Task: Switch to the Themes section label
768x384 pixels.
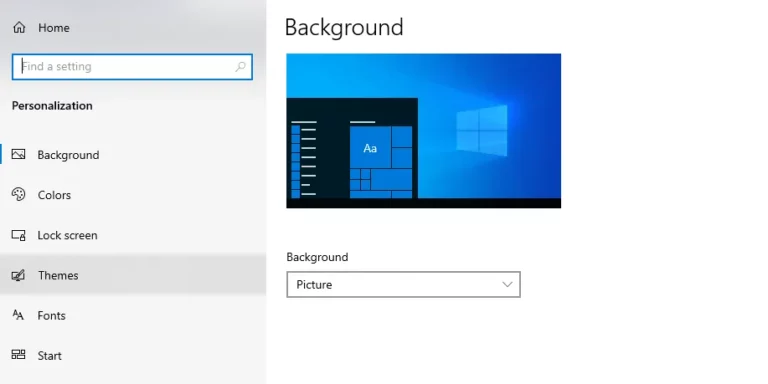Action: point(58,275)
